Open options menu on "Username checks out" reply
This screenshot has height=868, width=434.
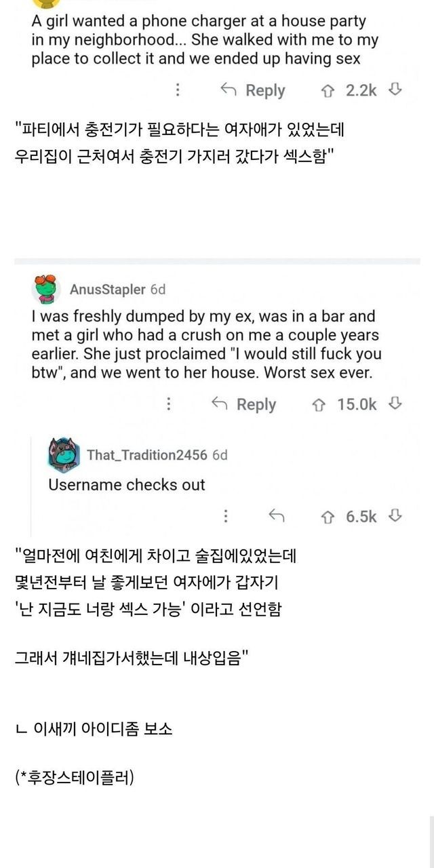pyautogui.click(x=226, y=516)
